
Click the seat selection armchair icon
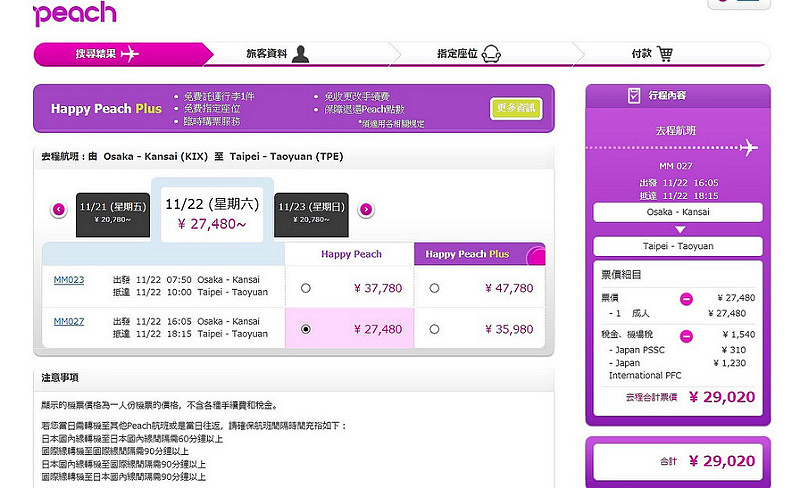(x=491, y=54)
